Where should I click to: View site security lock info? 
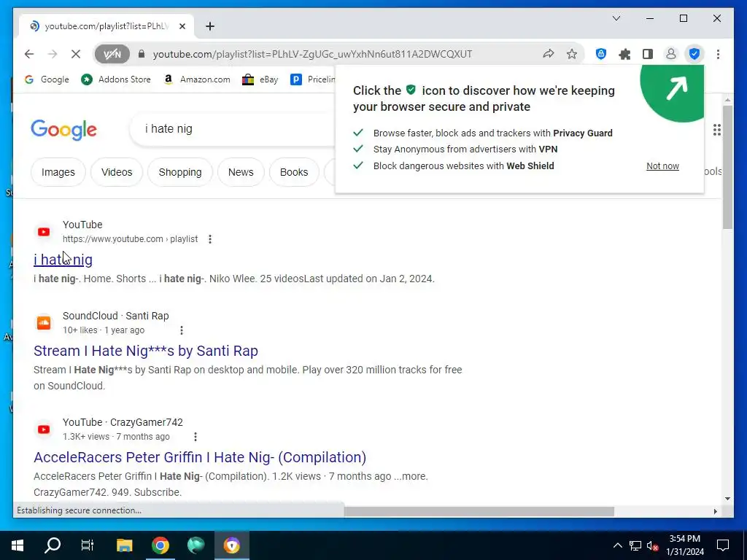[141, 54]
